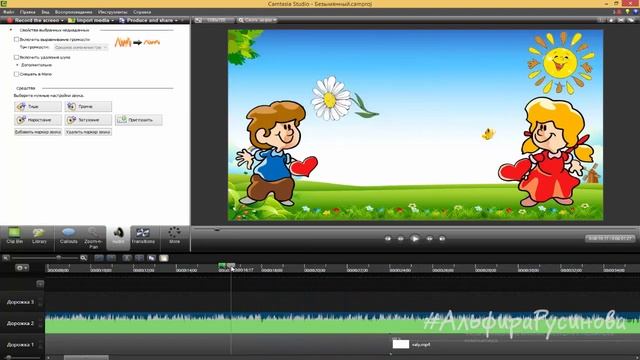640x360 pixels.
Task: Click Produce and share button
Action: (146, 20)
